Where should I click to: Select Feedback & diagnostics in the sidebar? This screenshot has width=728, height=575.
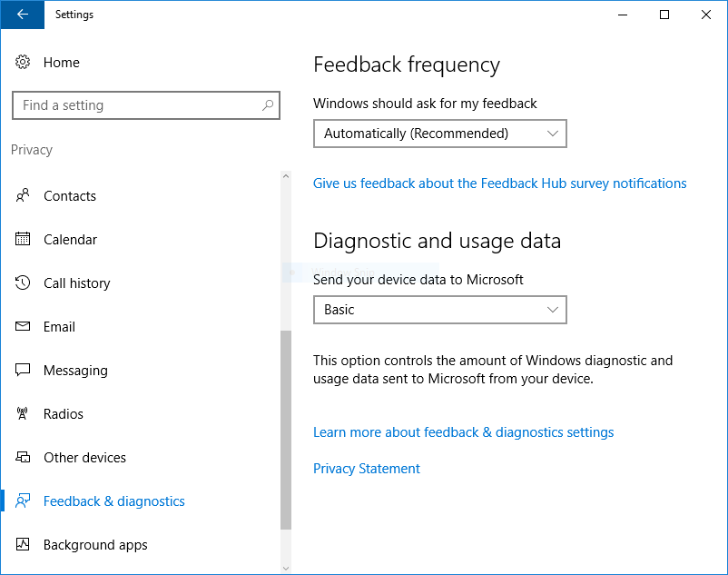113,501
